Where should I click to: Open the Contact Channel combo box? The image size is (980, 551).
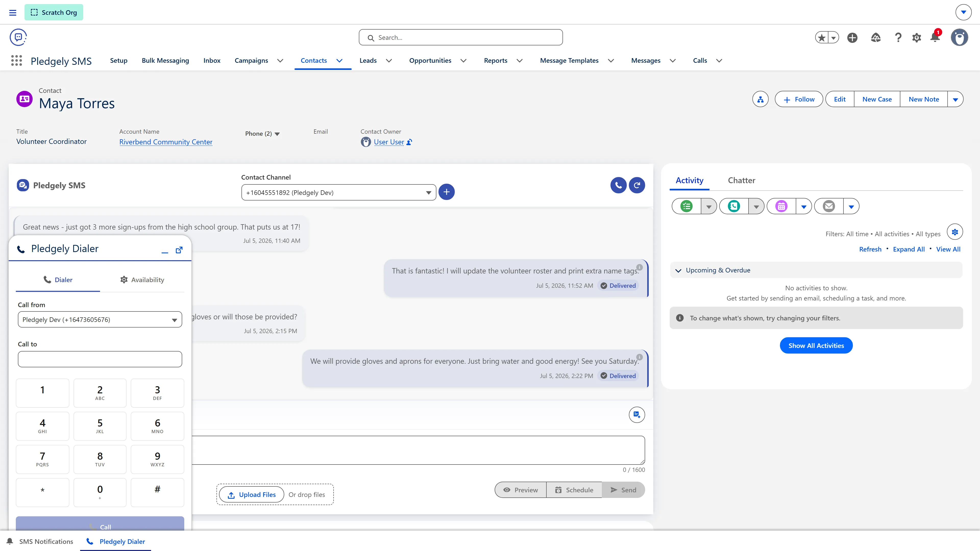click(x=339, y=192)
